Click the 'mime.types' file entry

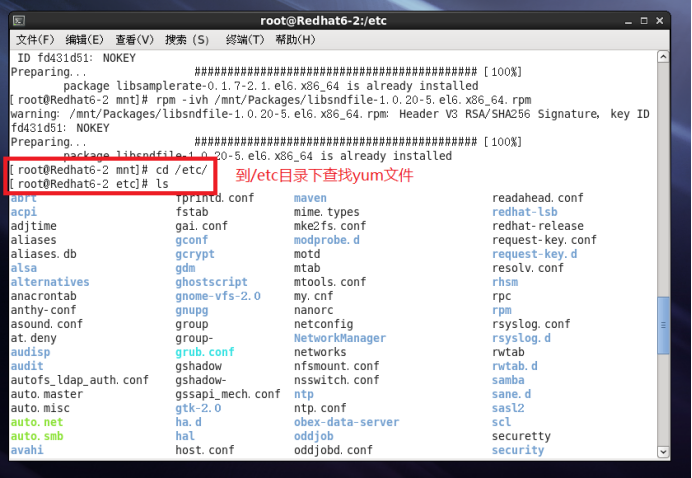pos(327,212)
